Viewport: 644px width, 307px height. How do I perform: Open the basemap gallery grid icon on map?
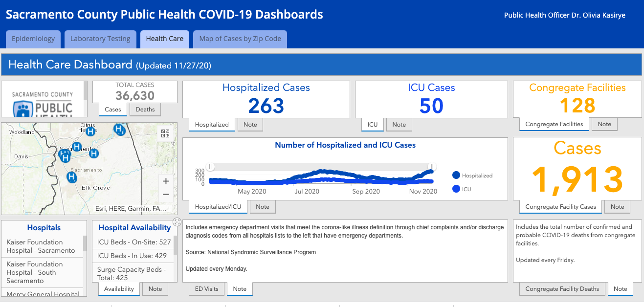(x=165, y=133)
